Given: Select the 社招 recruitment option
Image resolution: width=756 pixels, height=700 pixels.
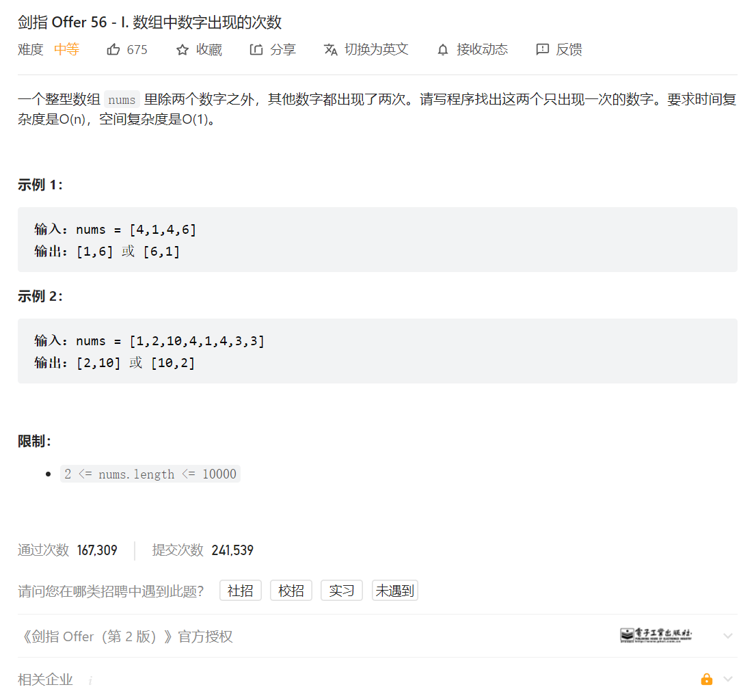Looking at the screenshot, I should [x=240, y=590].
